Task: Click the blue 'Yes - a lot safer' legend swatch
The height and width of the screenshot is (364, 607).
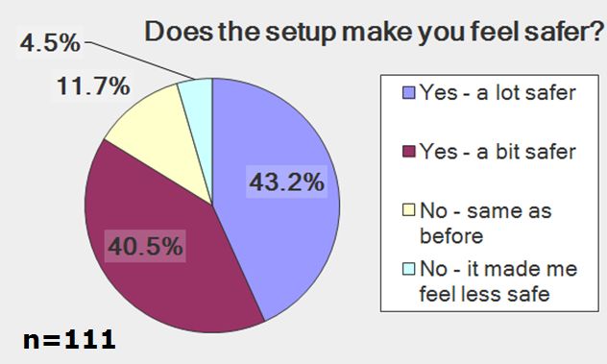Action: coord(408,93)
